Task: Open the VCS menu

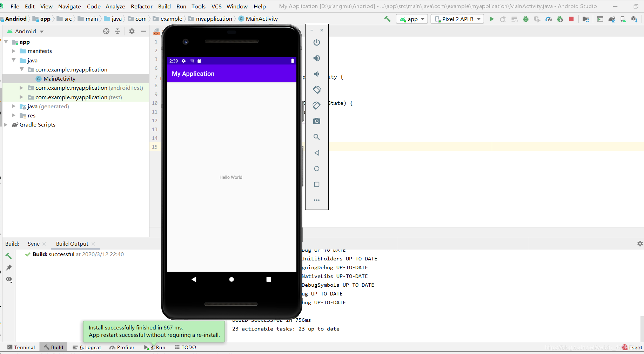Action: (x=216, y=6)
